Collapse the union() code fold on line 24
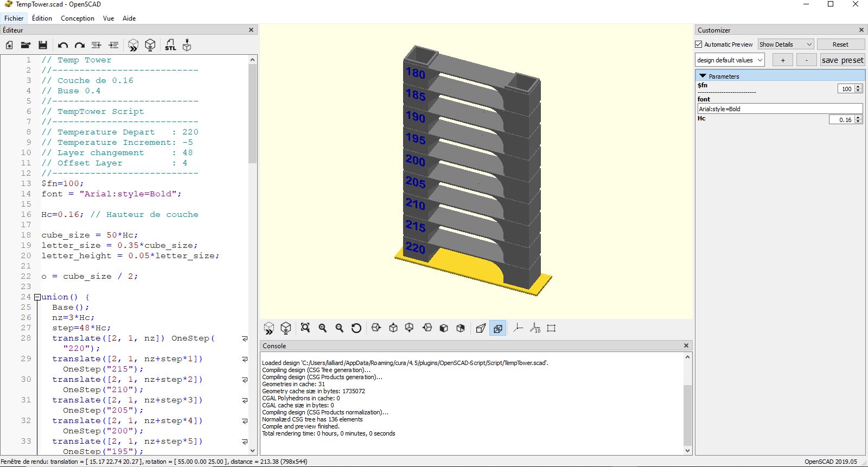The width and height of the screenshot is (868, 467). tap(37, 297)
